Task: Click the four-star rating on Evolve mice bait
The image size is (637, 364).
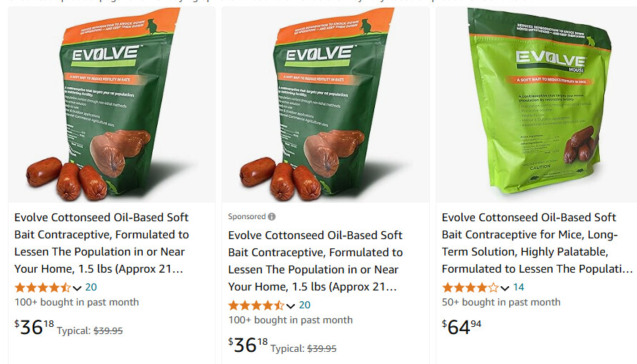Action: coord(470,288)
